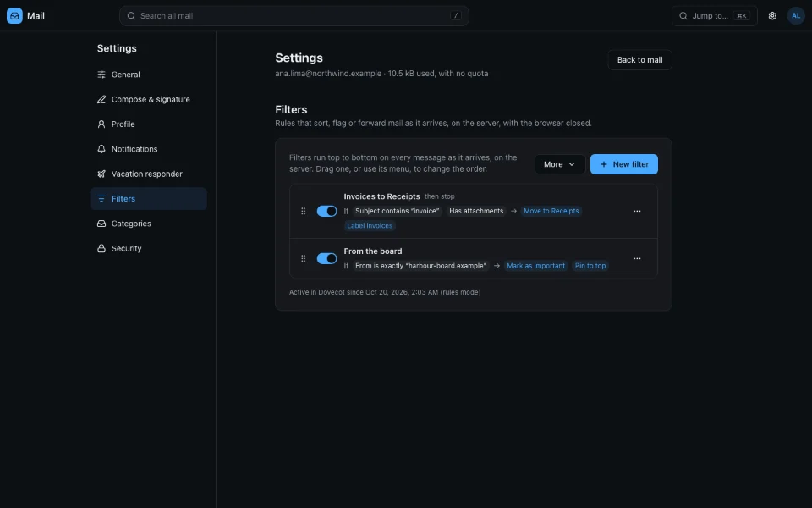Viewport: 812px width, 508px height.
Task: Click the "then stop" label
Action: tap(440, 196)
